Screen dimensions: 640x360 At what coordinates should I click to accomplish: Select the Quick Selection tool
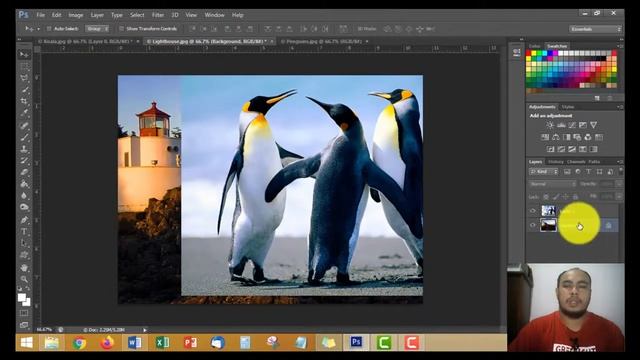[x=24, y=90]
